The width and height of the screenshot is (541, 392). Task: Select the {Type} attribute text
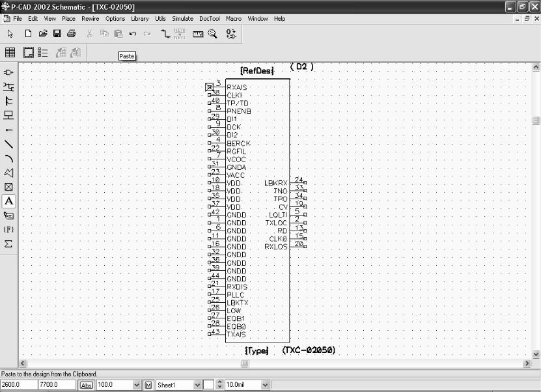pyautogui.click(x=257, y=350)
